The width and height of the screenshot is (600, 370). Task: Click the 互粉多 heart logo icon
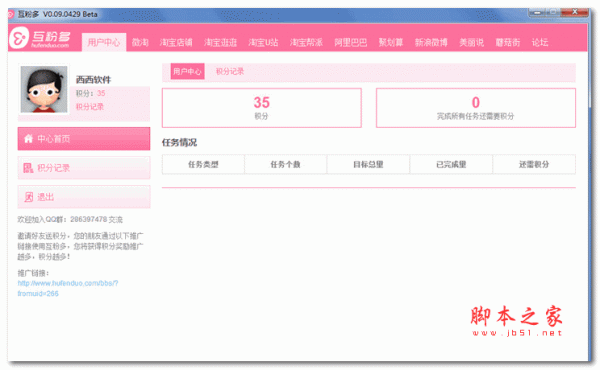tap(19, 37)
